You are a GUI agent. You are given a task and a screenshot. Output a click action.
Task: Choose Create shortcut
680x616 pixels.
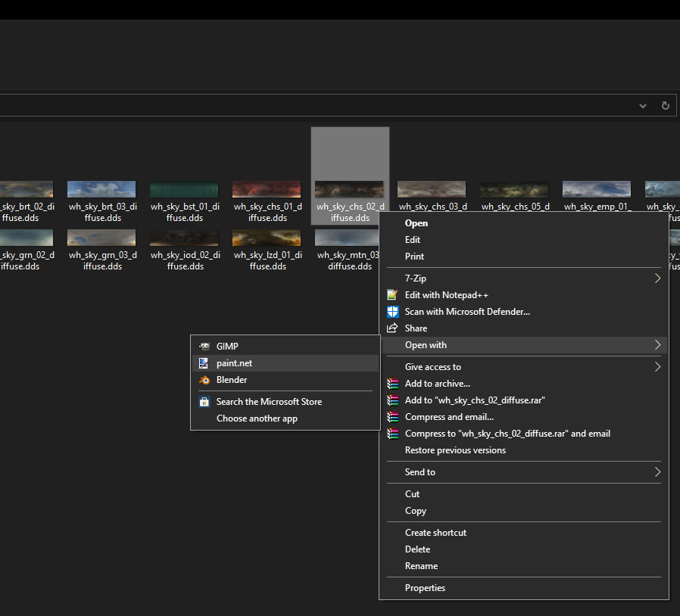pyautogui.click(x=524, y=533)
